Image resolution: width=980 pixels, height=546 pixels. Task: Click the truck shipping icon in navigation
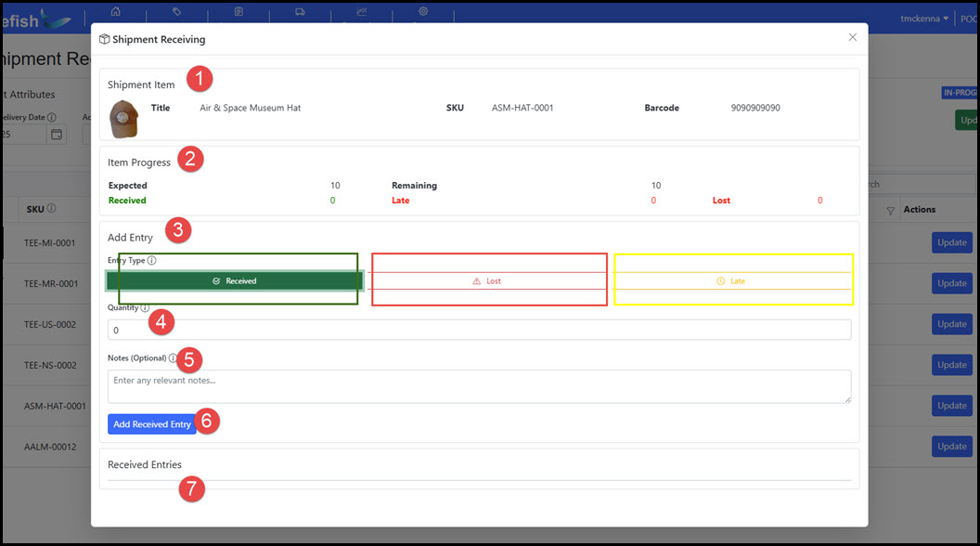point(300,12)
